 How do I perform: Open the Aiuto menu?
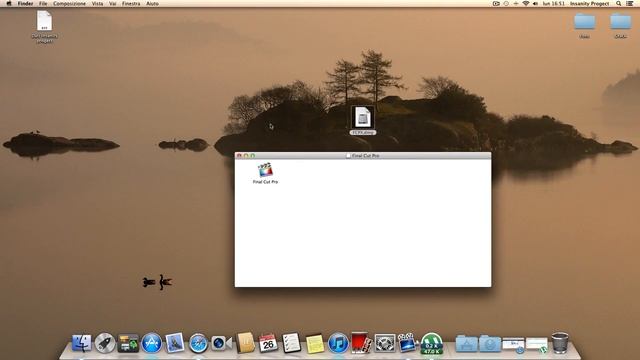coord(152,3)
